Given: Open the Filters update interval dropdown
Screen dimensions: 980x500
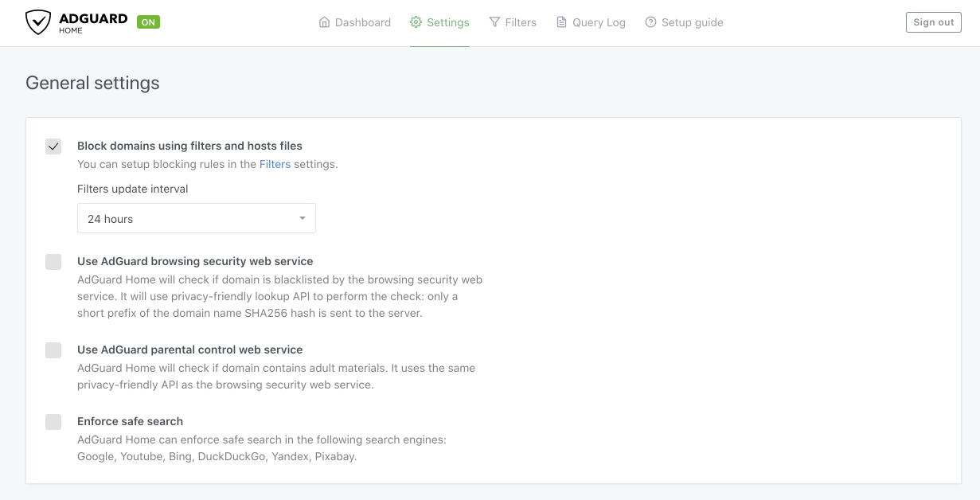Looking at the screenshot, I should [x=196, y=219].
